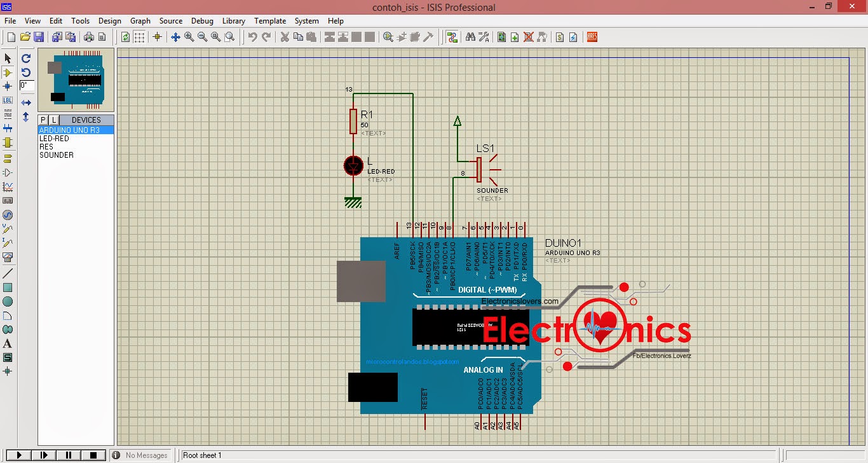
Task: Open the Graph mode tool
Action: point(8,186)
